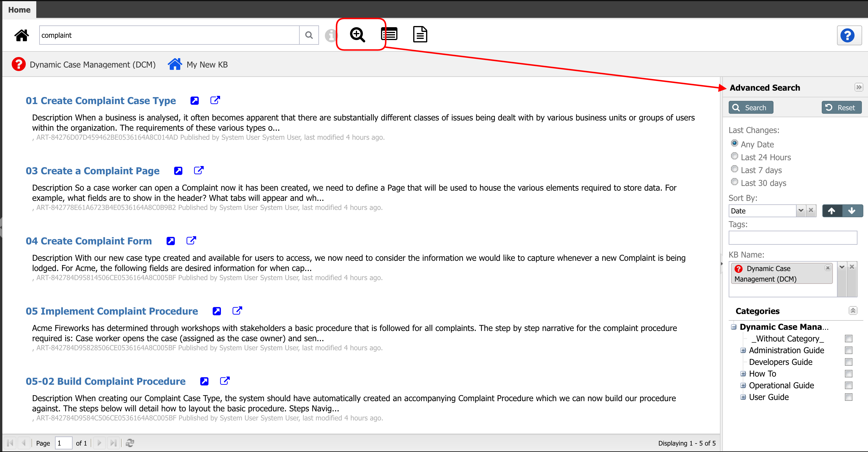Switch to document view icon
This screenshot has width=868, height=452.
[420, 34]
